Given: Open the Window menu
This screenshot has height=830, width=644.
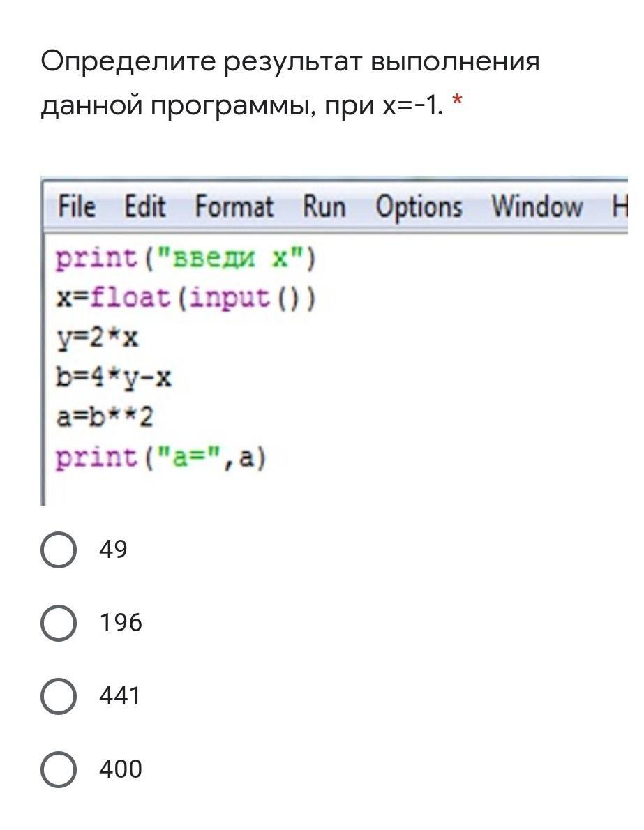Looking at the screenshot, I should (x=537, y=207).
